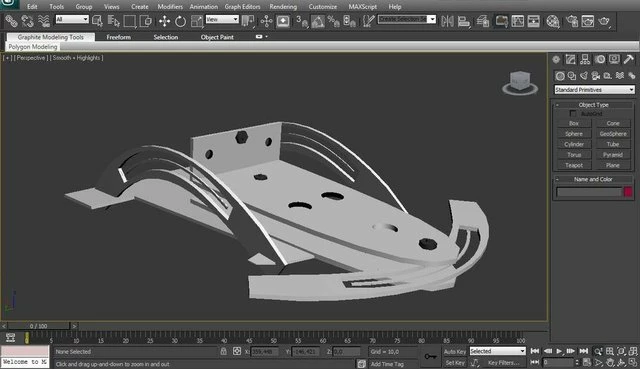The height and width of the screenshot is (369, 640).
Task: Activate Select and Rotate tool
Action: pyautogui.click(x=180, y=20)
